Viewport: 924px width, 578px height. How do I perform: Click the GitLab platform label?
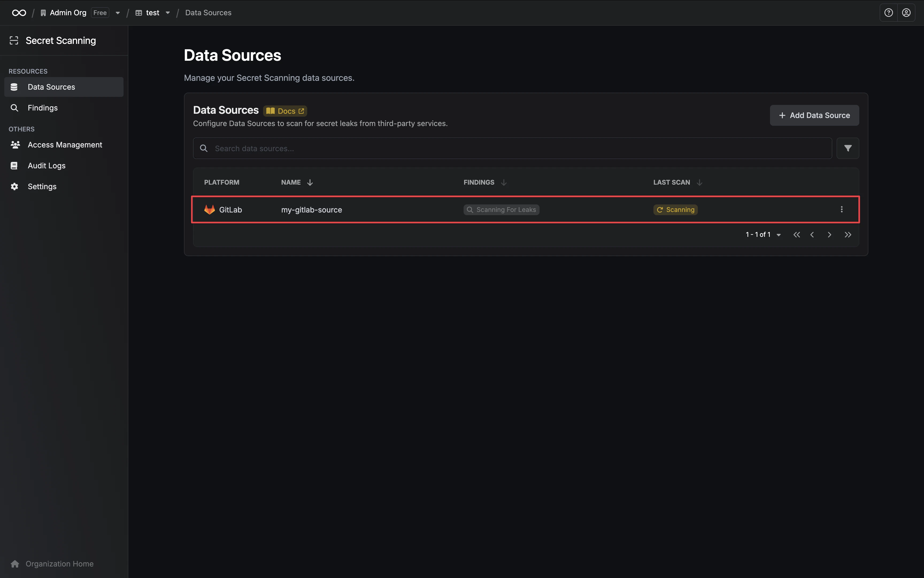tap(231, 210)
